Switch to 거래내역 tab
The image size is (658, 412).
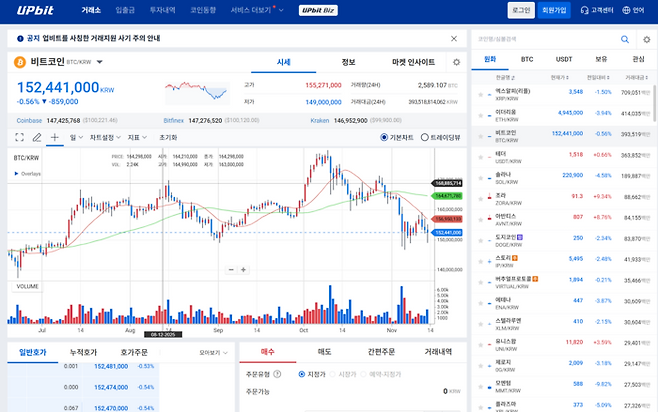click(x=438, y=352)
